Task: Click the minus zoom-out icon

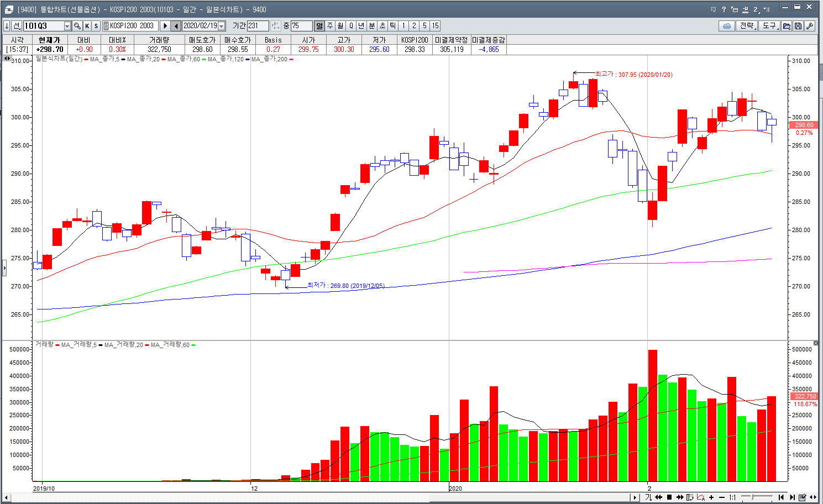Action: 721,497
